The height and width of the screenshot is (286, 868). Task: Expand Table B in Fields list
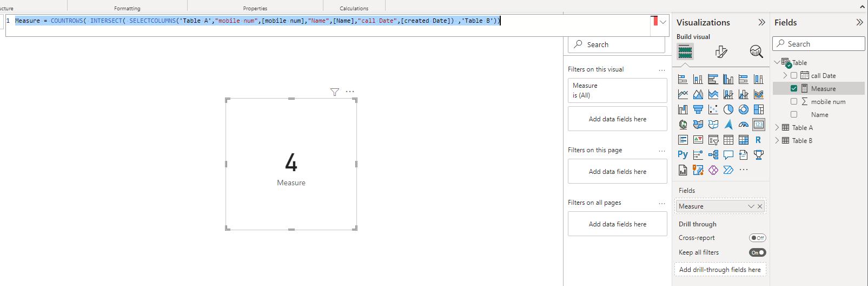(x=777, y=141)
